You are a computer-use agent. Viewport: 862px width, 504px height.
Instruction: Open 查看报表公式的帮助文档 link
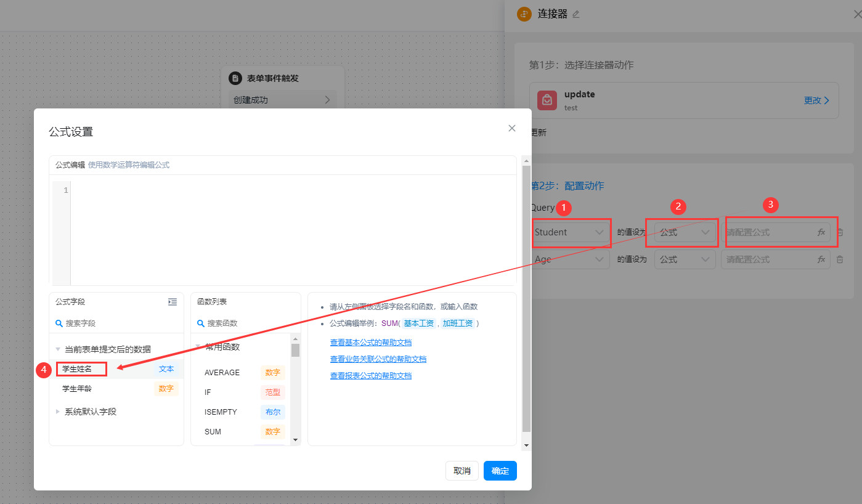point(371,376)
